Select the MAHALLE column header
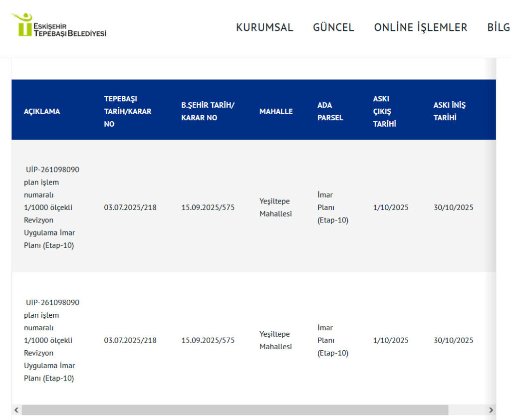 click(x=276, y=111)
